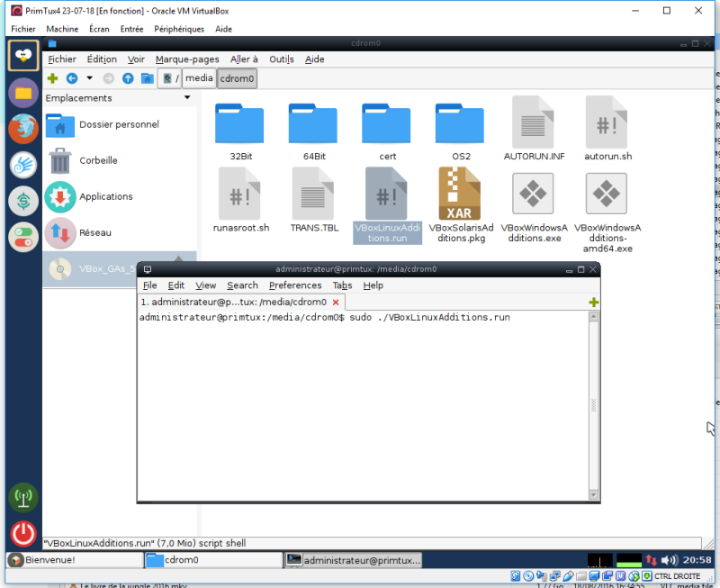Select the VBoxLinuxAdditions.run file
This screenshot has width=720, height=588.
(387, 205)
